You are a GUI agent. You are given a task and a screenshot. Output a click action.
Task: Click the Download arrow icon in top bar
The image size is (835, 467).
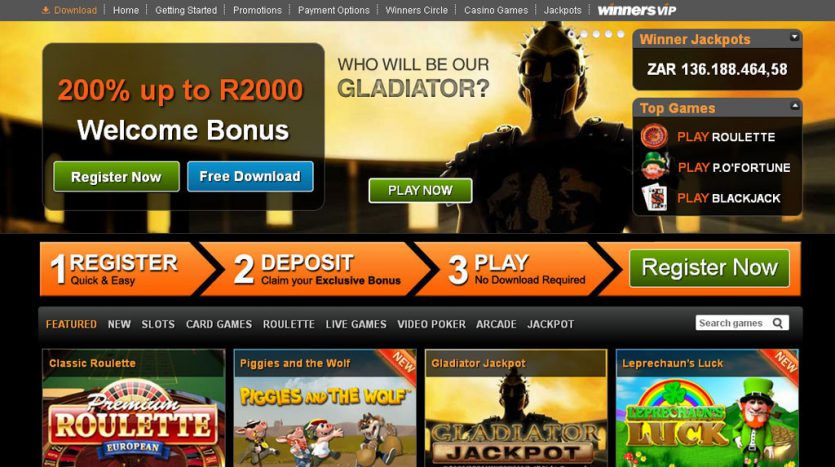(45, 10)
